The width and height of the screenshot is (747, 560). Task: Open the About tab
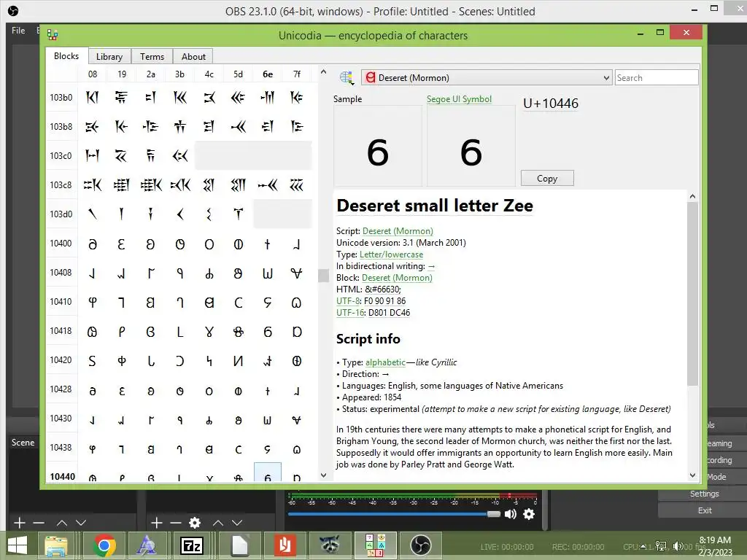193,57
